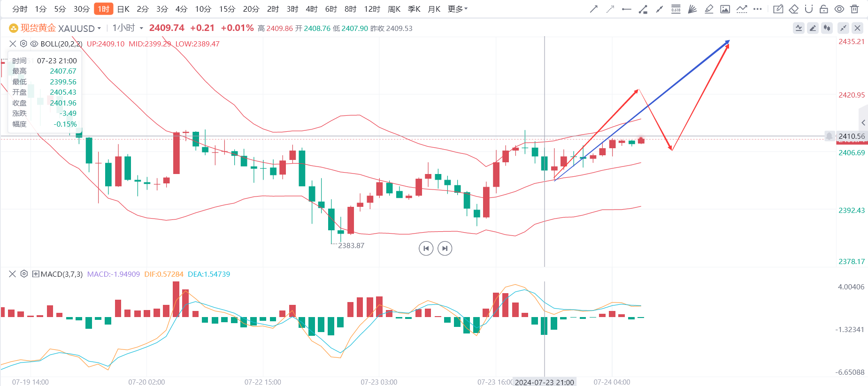868x386 pixels.
Task: Switch to 5分 timeframe
Action: (60, 9)
